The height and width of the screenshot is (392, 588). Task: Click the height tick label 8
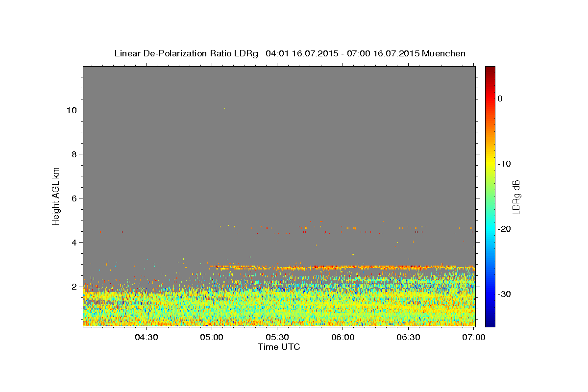74,154
